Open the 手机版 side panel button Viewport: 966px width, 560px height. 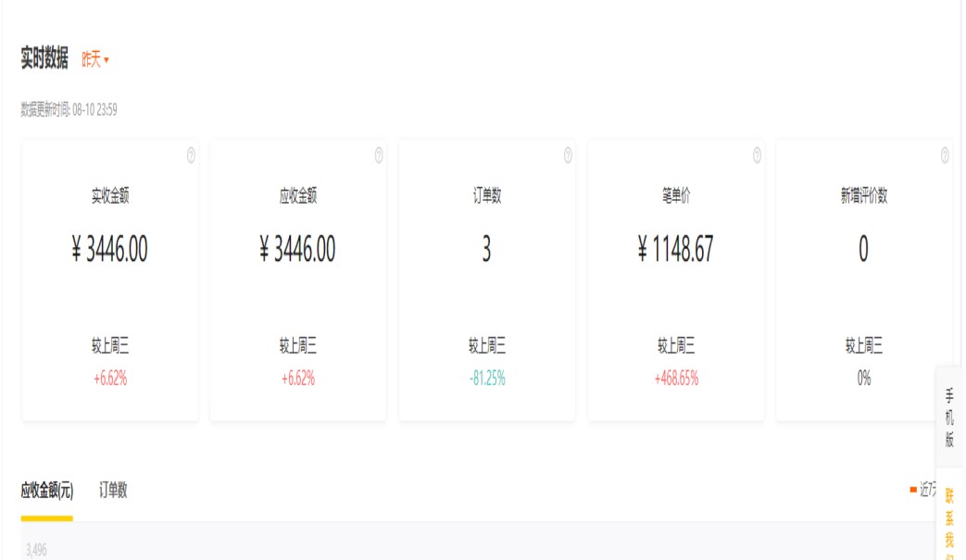(949, 417)
